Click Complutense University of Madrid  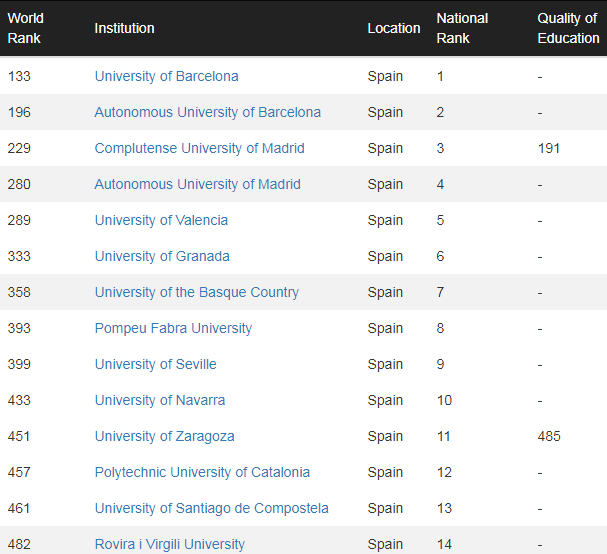pyautogui.click(x=200, y=148)
